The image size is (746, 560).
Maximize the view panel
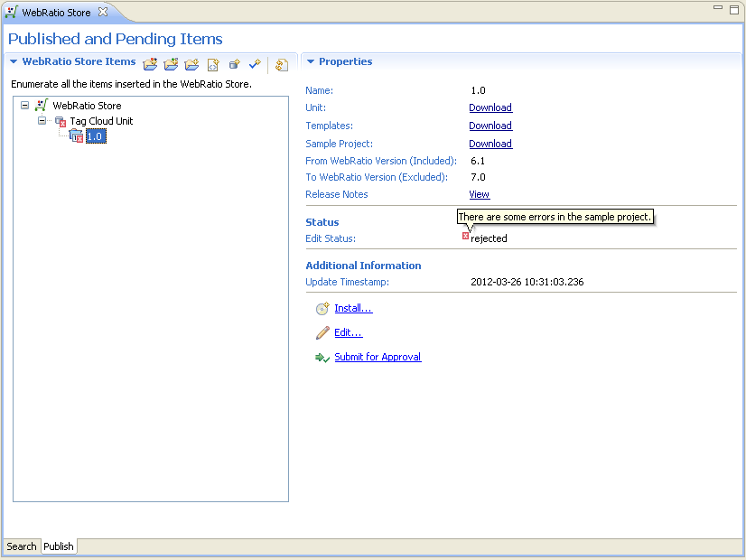pos(734,10)
